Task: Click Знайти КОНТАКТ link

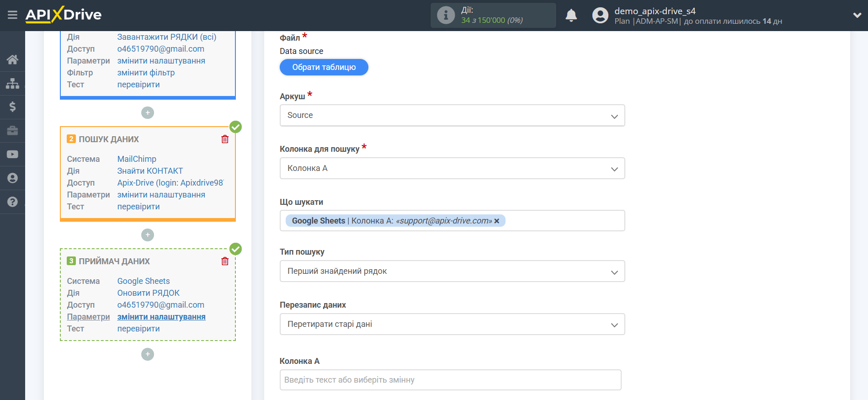Action: tap(150, 171)
